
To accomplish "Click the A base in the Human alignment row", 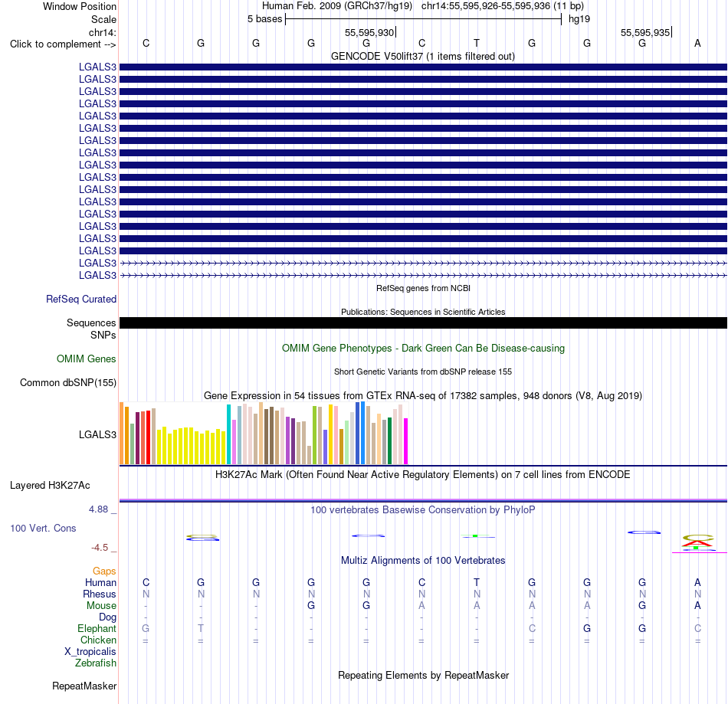I will click(x=697, y=582).
